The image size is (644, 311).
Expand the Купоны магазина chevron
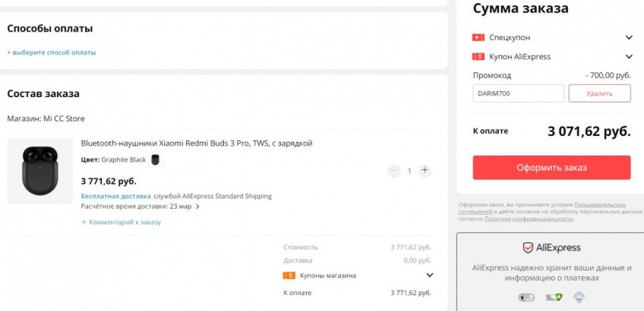click(429, 275)
